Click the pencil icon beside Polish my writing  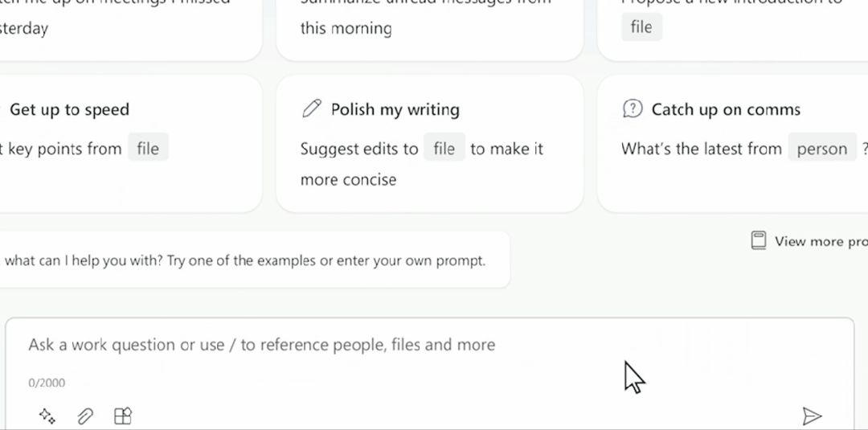click(x=312, y=109)
